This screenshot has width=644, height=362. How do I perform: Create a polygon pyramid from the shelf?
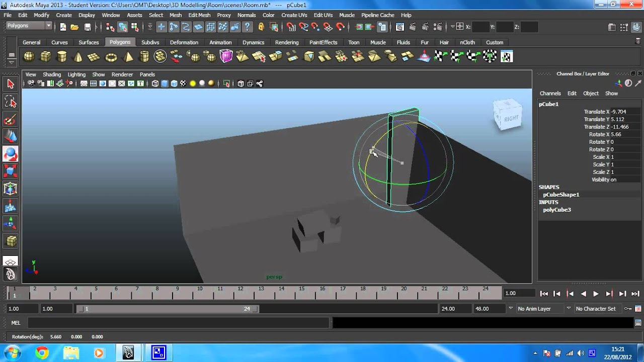(x=128, y=57)
